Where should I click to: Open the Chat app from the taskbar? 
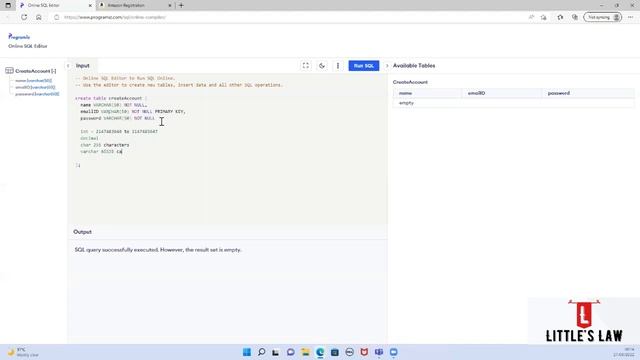pyautogui.click(x=291, y=352)
